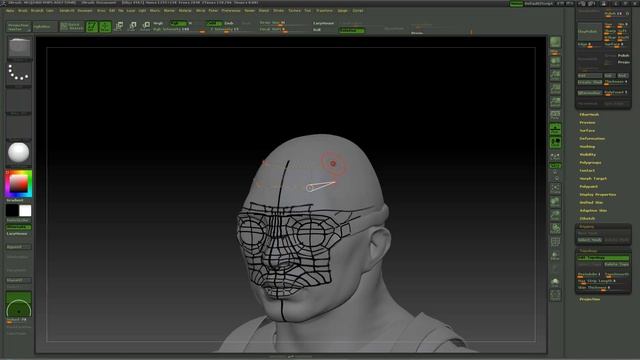640x360 pixels.
Task: Click the Frame mesh icon
Action: click(x=555, y=188)
